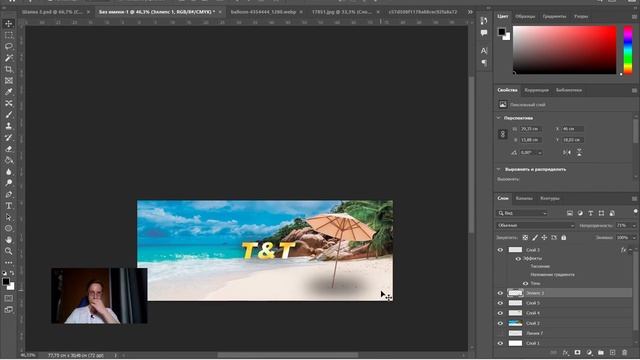Add layer style via fx button at Layers bottom

(x=566, y=353)
